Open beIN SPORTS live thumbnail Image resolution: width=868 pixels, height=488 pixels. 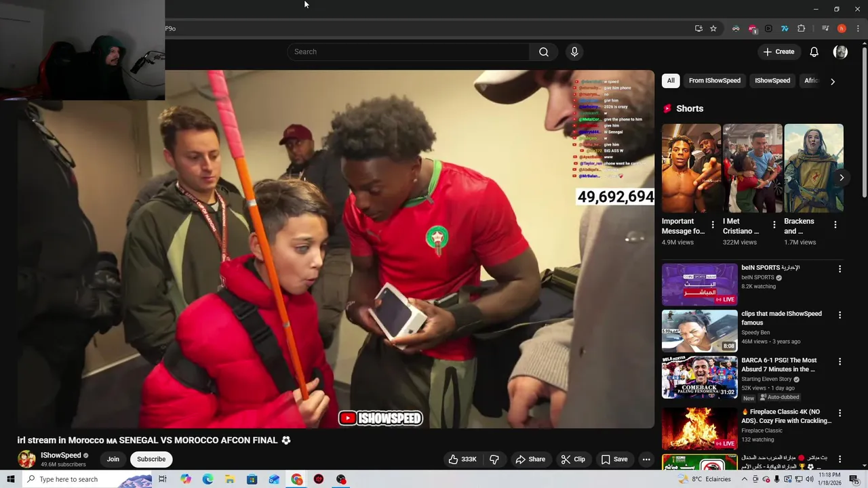point(699,285)
